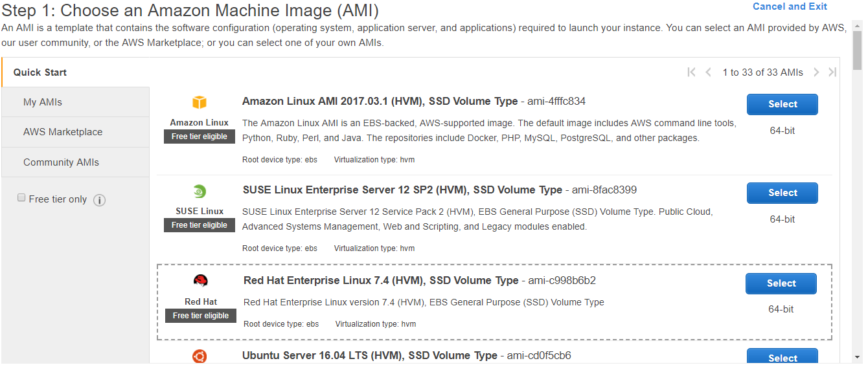Open the AWS Marketplace tab
This screenshot has width=868, height=372.
tap(76, 132)
